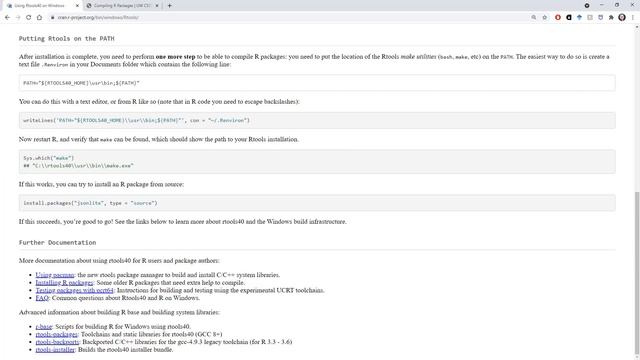Click the 'Putting Rtools on the PATH' heading
The width and height of the screenshot is (640, 360).
tap(67, 39)
